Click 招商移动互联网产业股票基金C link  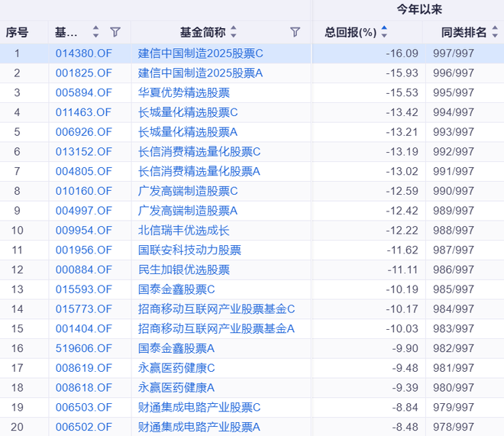216,309
